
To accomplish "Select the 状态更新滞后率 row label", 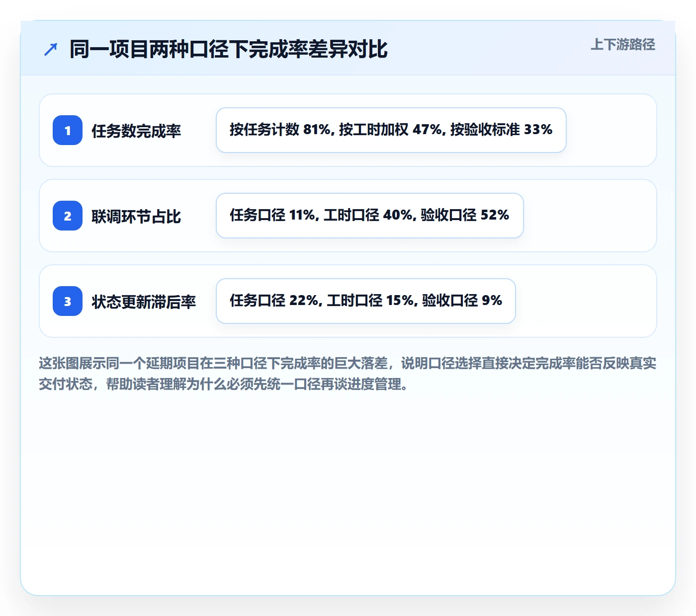I will (x=144, y=302).
